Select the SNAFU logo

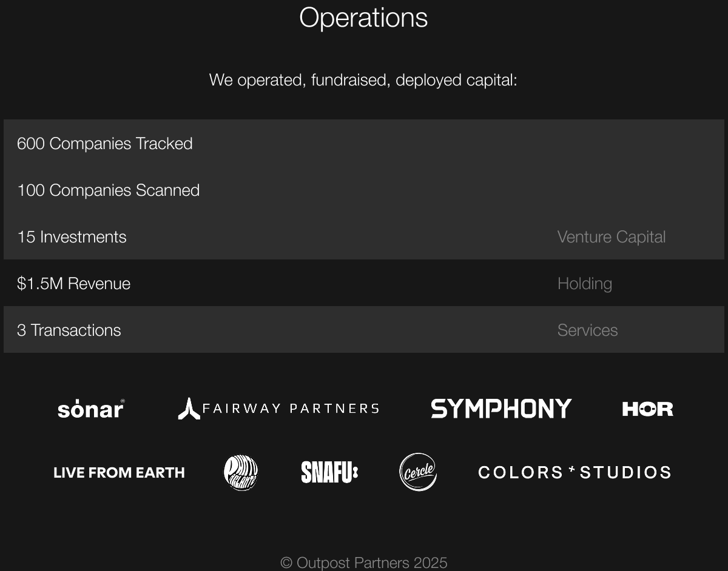[329, 473]
